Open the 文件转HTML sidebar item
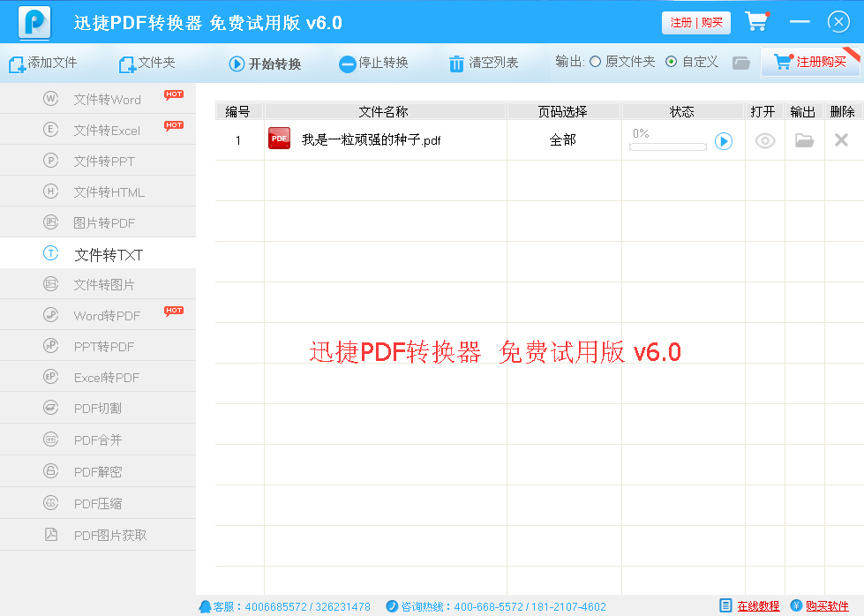This screenshot has width=864, height=616. [x=98, y=192]
